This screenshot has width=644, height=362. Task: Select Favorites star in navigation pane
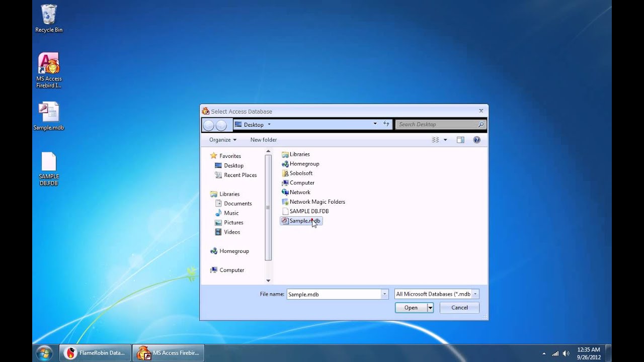214,156
